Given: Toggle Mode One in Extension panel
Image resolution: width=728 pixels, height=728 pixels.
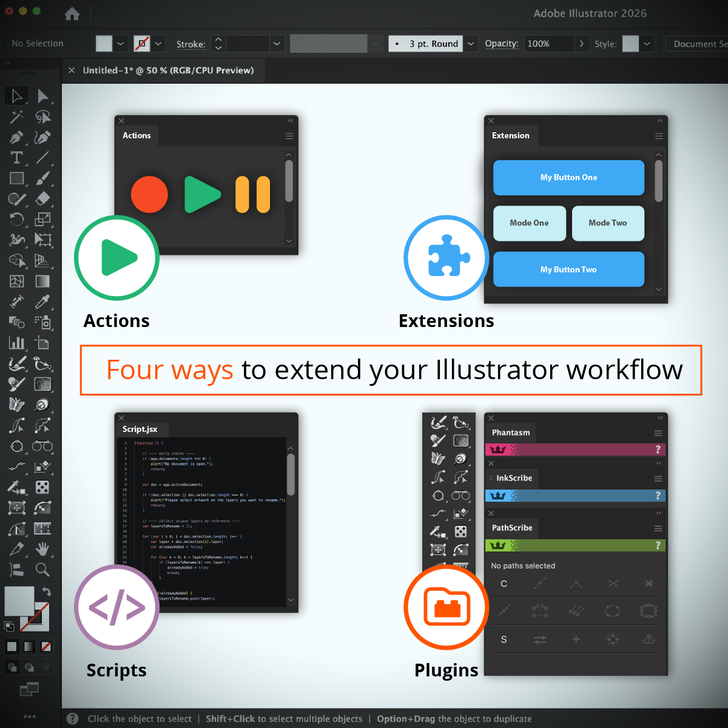Looking at the screenshot, I should (x=529, y=223).
